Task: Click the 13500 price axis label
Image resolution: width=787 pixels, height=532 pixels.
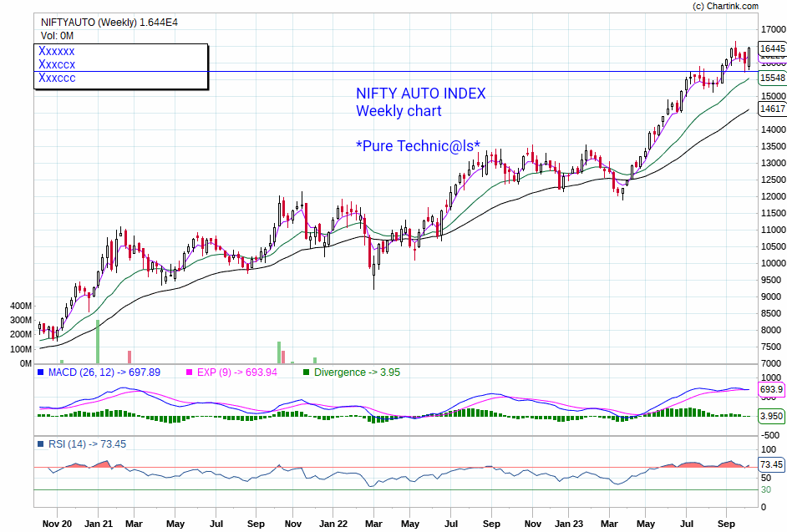Action: pyautogui.click(x=774, y=146)
